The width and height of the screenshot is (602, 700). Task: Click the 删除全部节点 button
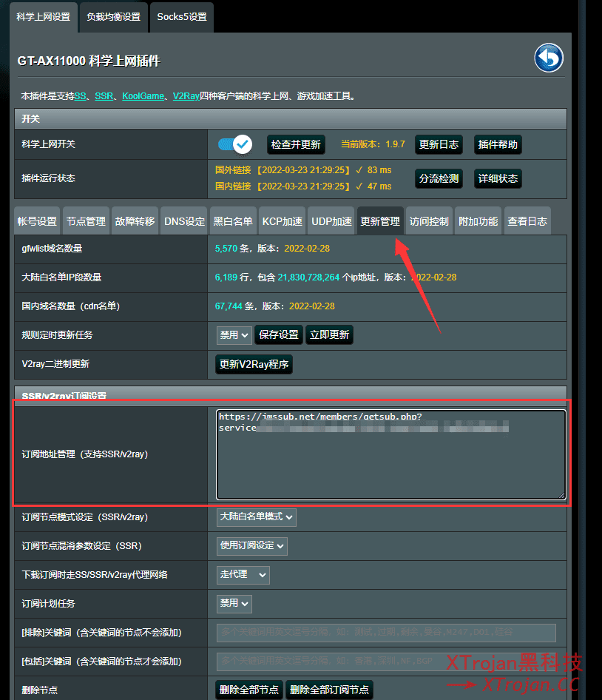[x=249, y=690]
